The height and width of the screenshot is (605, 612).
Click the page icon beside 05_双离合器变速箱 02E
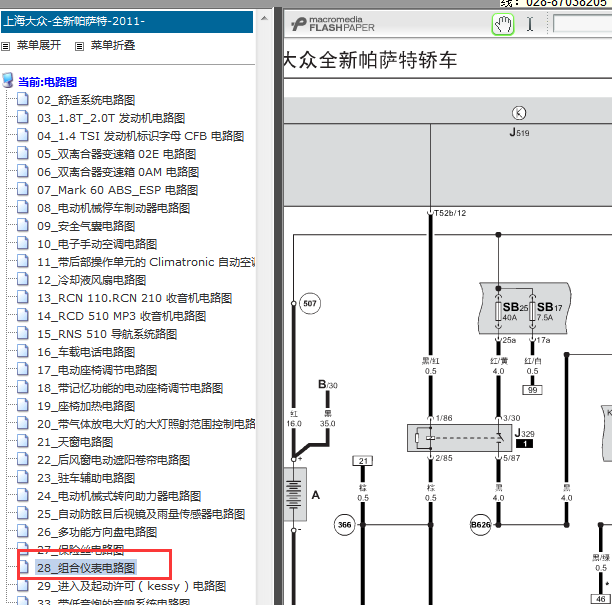point(23,153)
